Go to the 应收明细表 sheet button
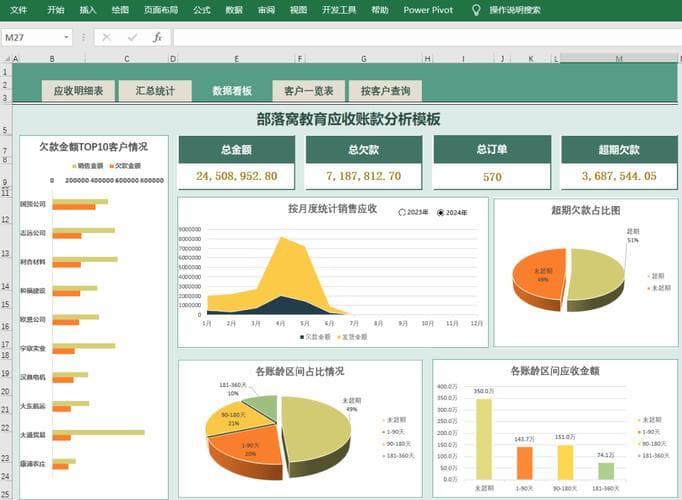Viewport: 682px width, 500px height. [78, 91]
